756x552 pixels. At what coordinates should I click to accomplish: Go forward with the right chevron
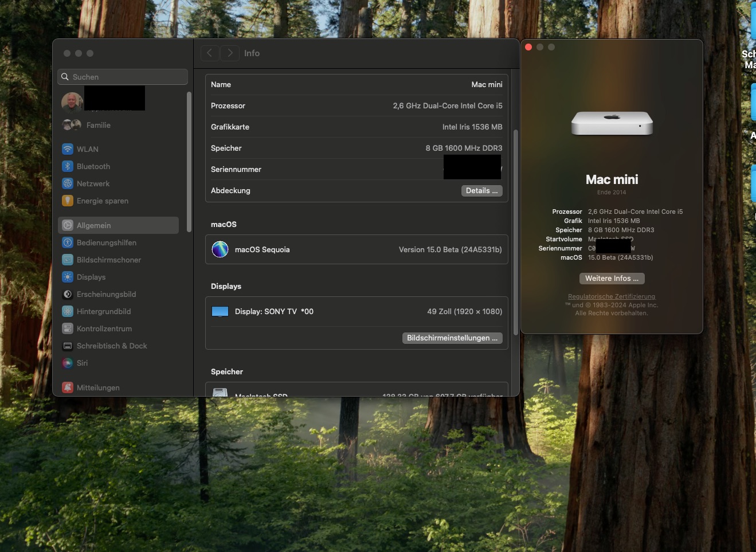(x=230, y=53)
